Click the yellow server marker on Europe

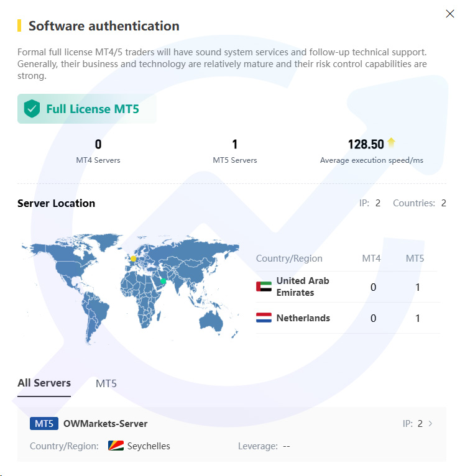coord(133,259)
